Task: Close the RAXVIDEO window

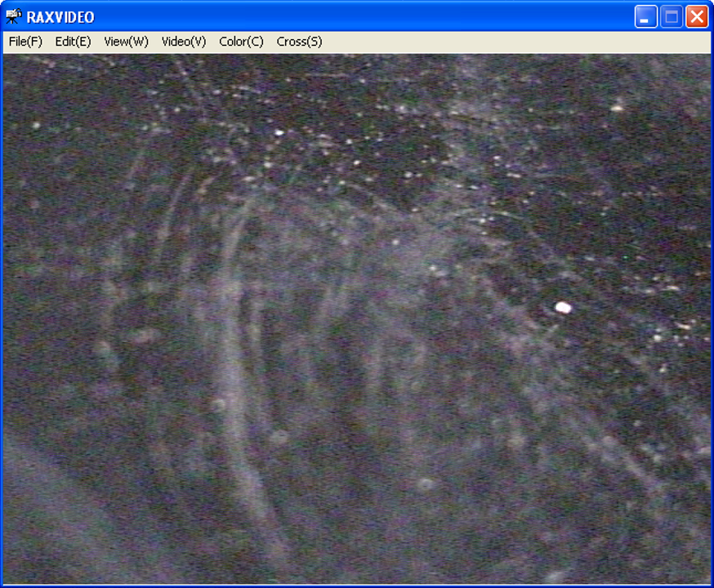Action: [x=697, y=16]
